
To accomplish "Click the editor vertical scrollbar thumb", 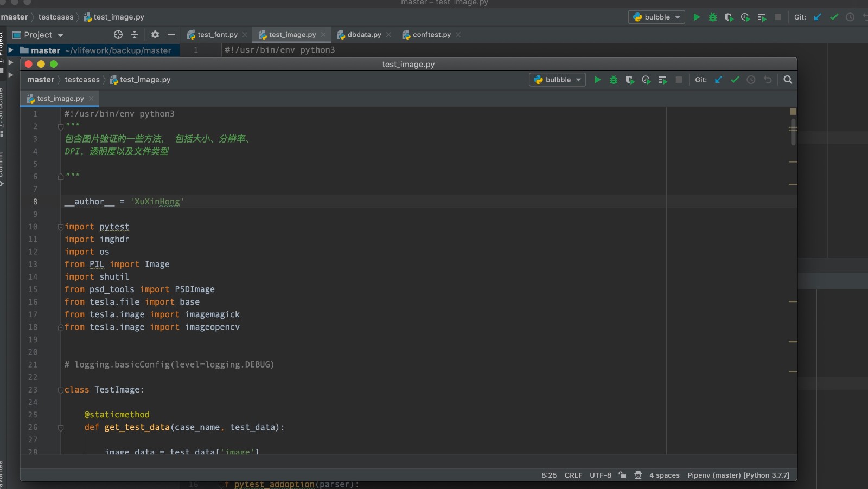I will (793, 132).
